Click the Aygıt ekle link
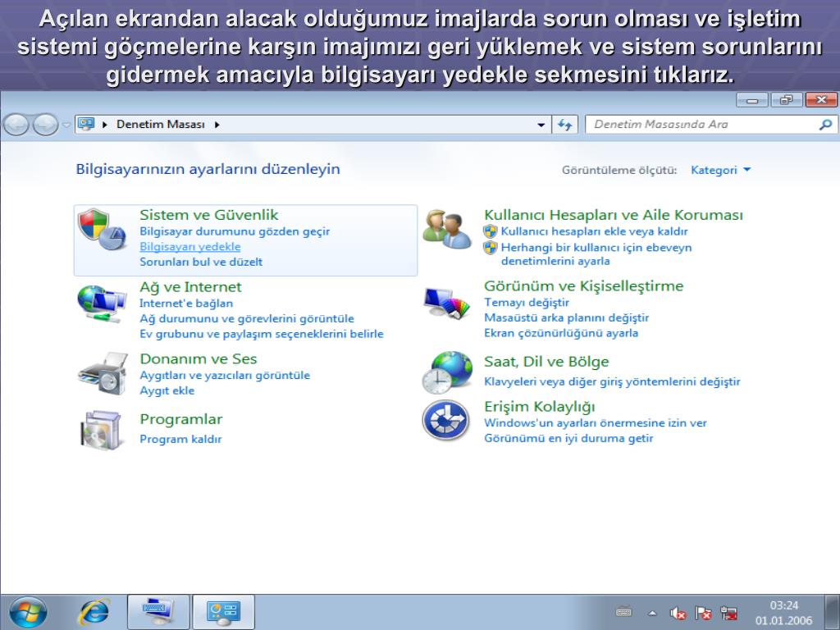This screenshot has width=840, height=630. pyautogui.click(x=167, y=390)
